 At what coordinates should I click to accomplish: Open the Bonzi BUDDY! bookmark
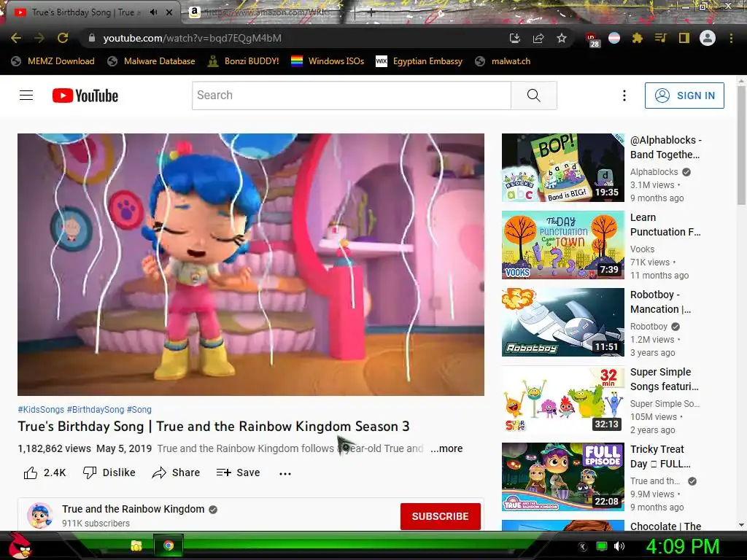point(243,61)
